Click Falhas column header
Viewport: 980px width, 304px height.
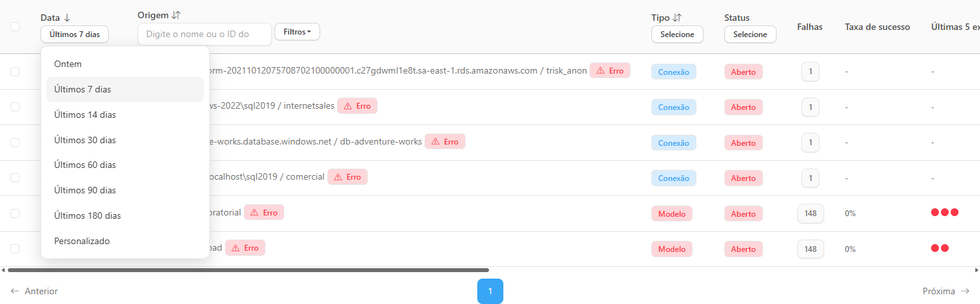(810, 27)
